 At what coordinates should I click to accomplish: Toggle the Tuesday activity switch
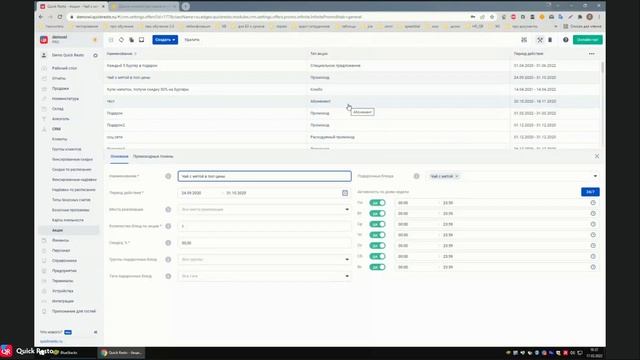[377, 213]
